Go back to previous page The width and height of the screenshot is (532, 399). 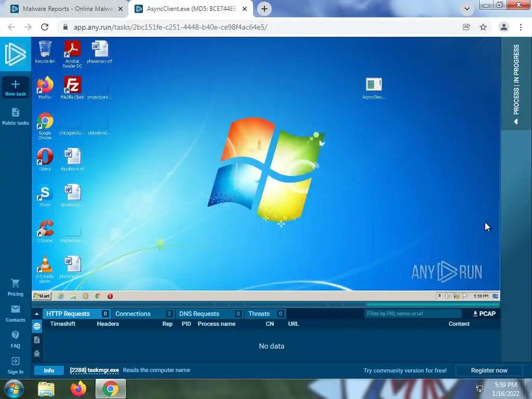coord(11,27)
